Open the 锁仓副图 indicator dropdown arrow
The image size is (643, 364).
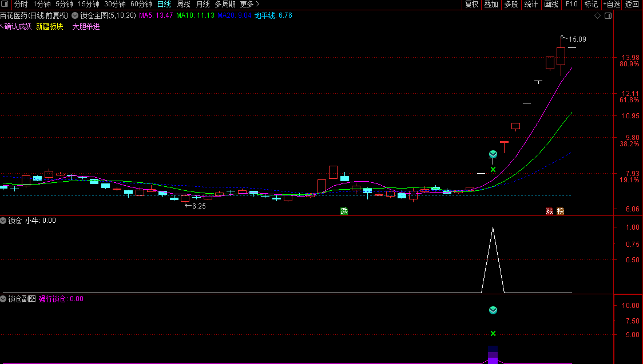(3, 299)
